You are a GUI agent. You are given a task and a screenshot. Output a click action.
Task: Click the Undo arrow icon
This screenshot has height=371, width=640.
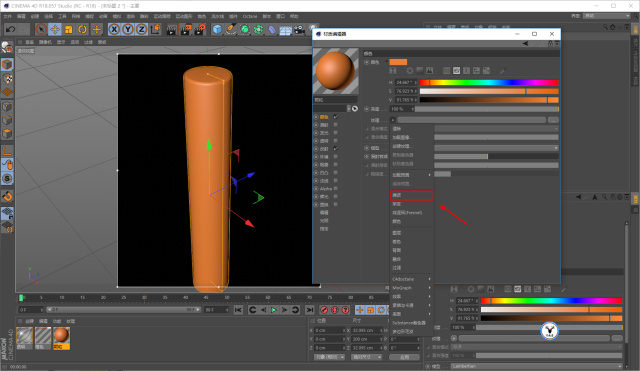pyautogui.click(x=11, y=29)
